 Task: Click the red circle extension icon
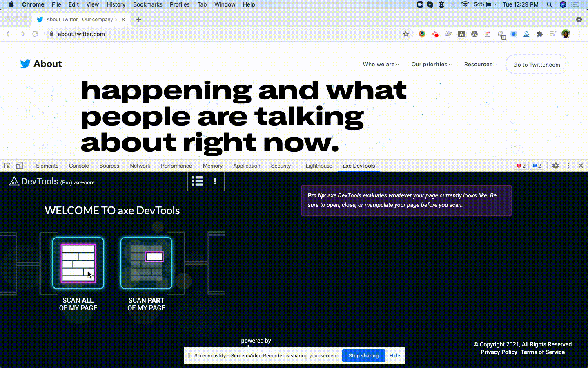pos(435,34)
